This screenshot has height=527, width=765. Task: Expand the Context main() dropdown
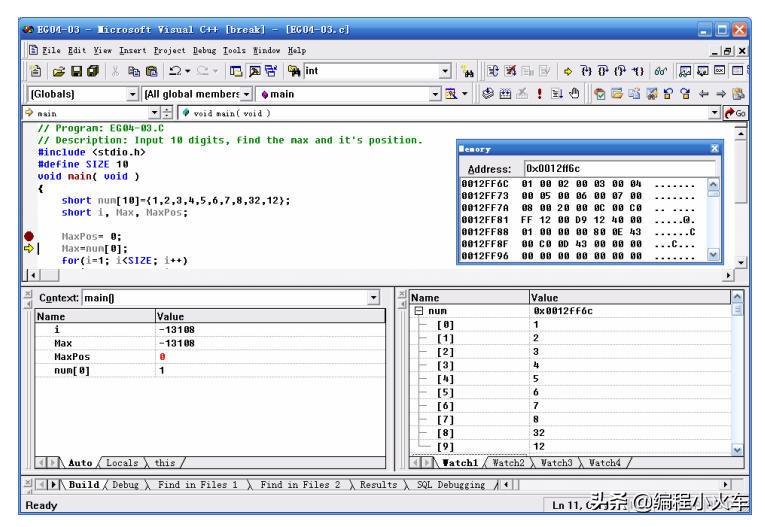373,298
